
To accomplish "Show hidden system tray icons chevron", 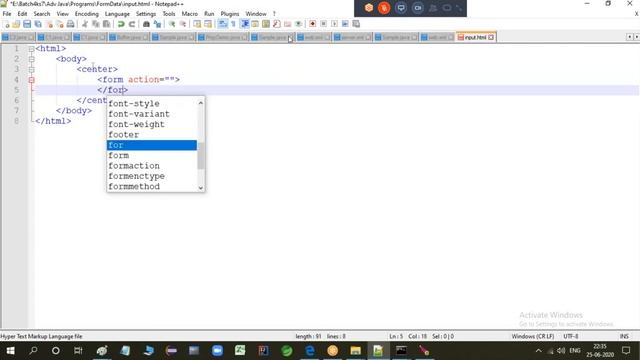I will 538,351.
